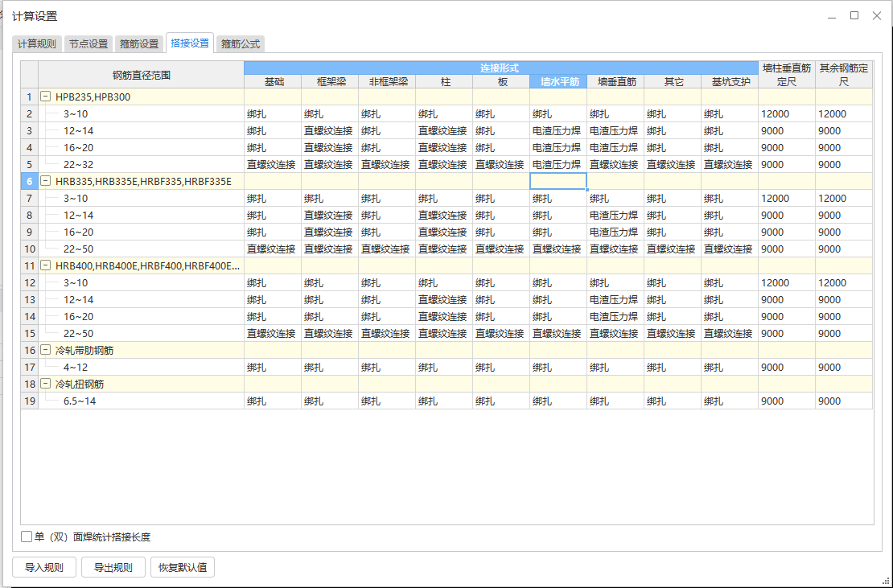
Task: Select row 14 墙垂直筋 cell 电渣压力焊
Action: tap(615, 316)
